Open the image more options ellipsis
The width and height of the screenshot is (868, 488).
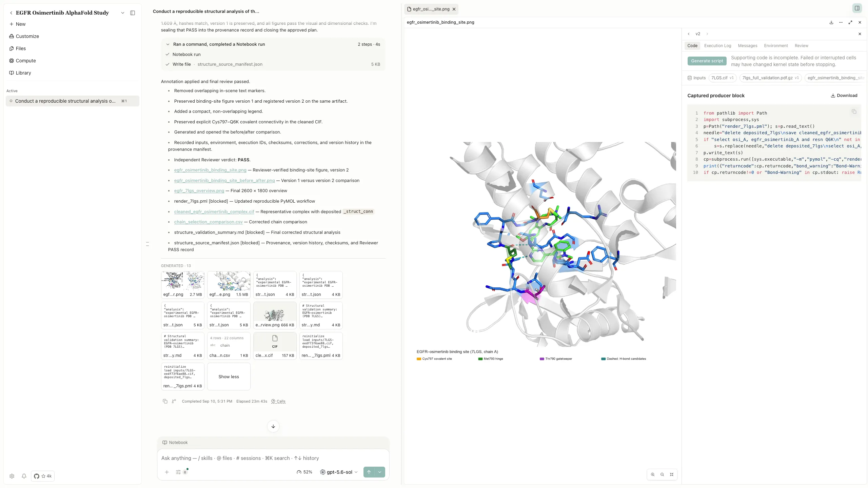pos(841,22)
